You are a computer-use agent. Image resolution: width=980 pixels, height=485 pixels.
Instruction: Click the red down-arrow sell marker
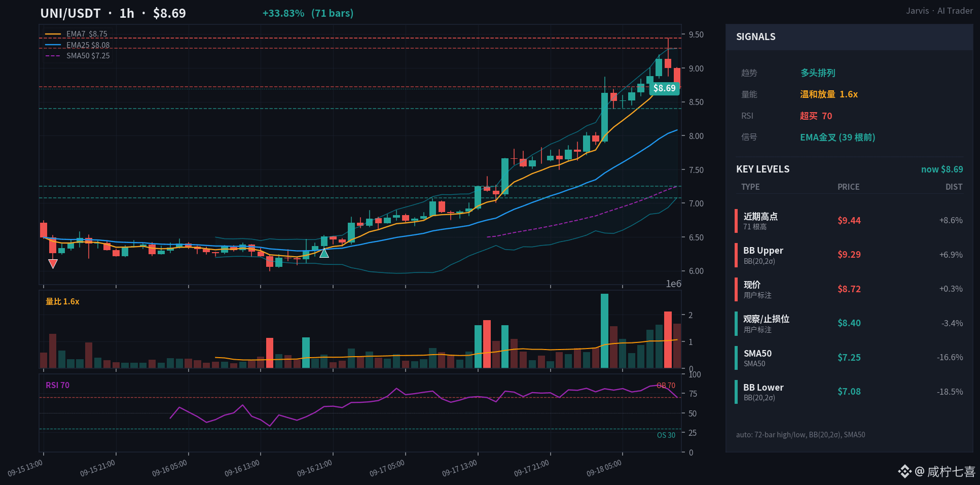coord(53,263)
